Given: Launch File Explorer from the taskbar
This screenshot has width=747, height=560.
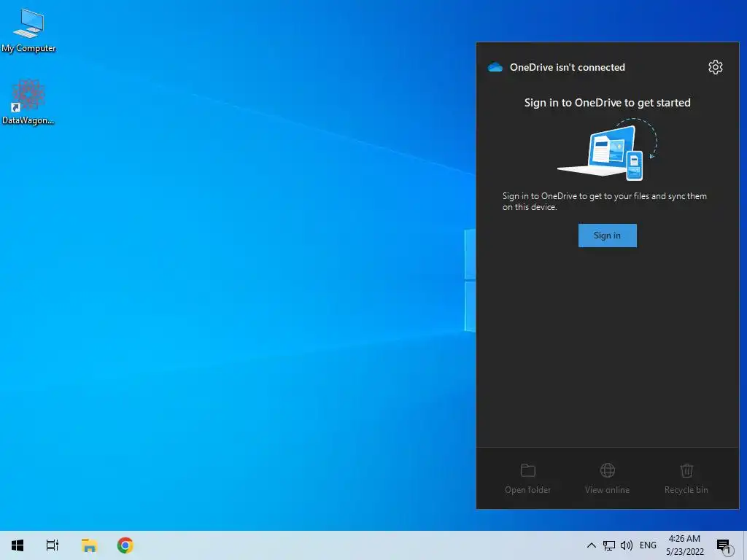Looking at the screenshot, I should pos(89,545).
